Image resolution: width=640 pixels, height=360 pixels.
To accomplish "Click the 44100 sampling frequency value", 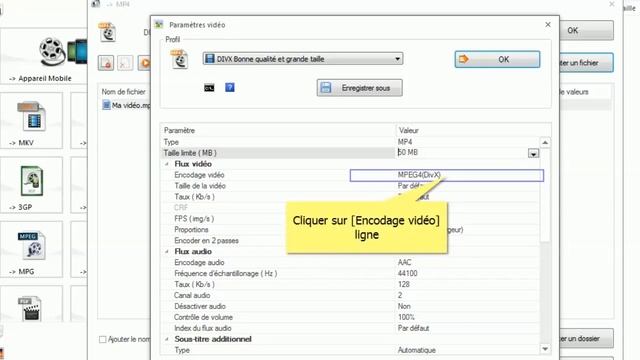I will [x=407, y=273].
